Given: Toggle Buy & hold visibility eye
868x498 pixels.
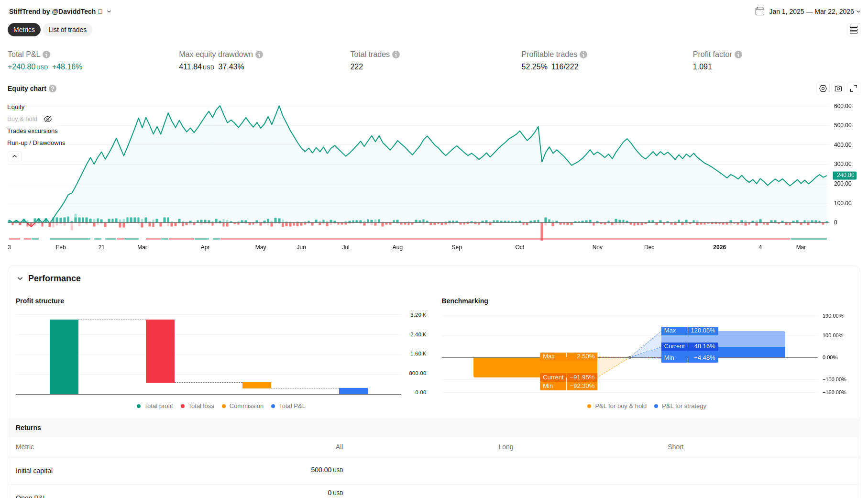Looking at the screenshot, I should pyautogui.click(x=48, y=119).
